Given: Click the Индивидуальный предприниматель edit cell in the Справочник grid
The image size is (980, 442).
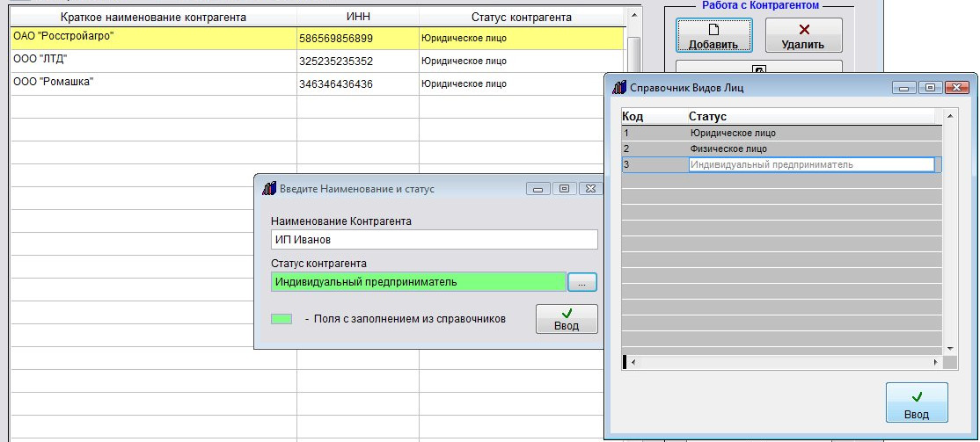Looking at the screenshot, I should click(811, 165).
